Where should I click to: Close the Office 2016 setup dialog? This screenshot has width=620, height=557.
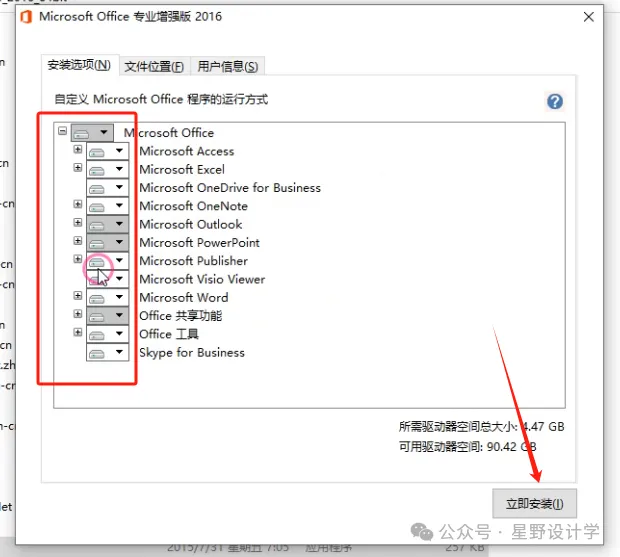point(589,17)
